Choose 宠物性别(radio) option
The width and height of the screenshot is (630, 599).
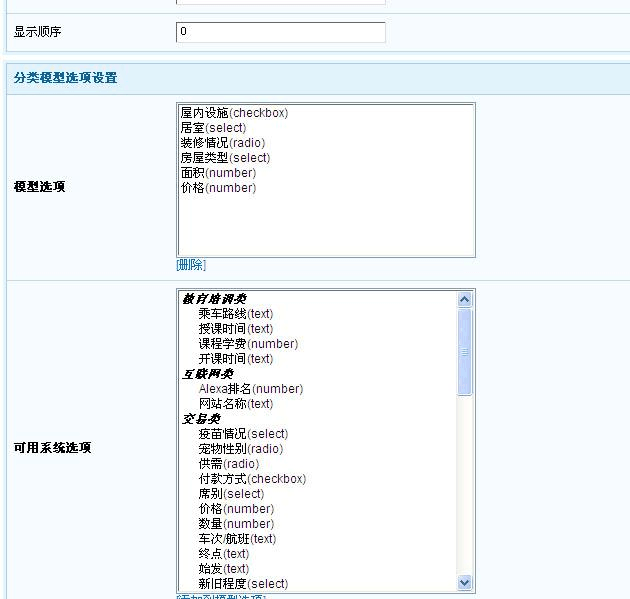pos(240,449)
